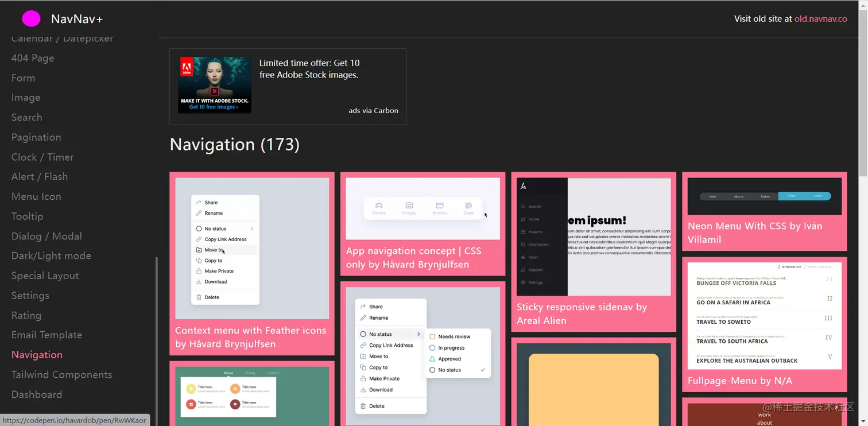The image size is (868, 426).
Task: Open the Tailwind Components category
Action: (62, 374)
